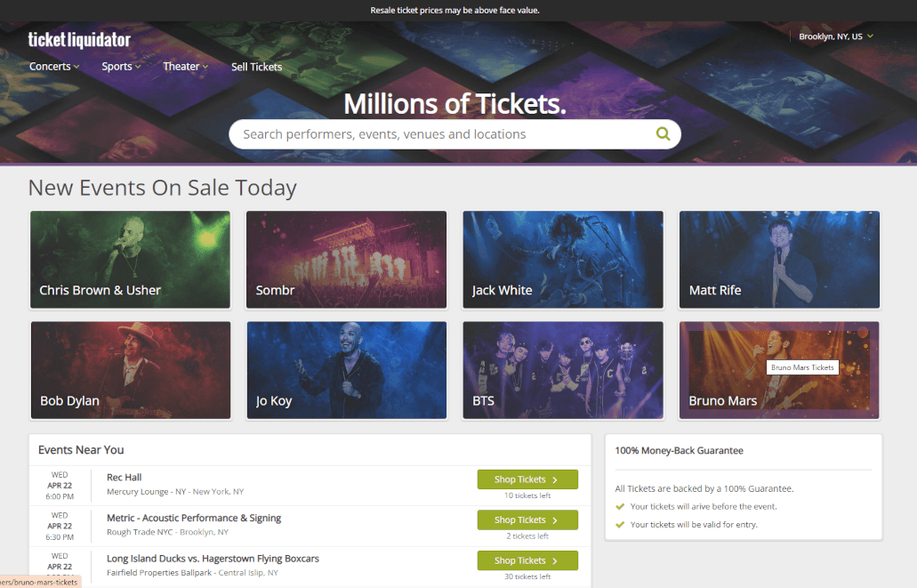Open the Concerts menu
This screenshot has width=917, height=588.
[x=54, y=67]
